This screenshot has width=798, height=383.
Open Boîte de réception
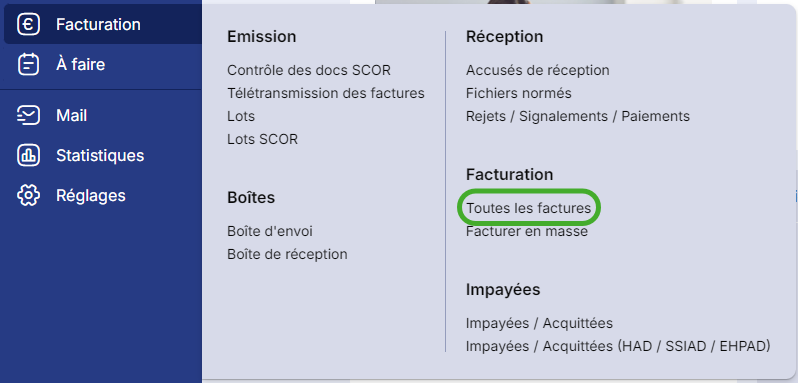coord(288,254)
